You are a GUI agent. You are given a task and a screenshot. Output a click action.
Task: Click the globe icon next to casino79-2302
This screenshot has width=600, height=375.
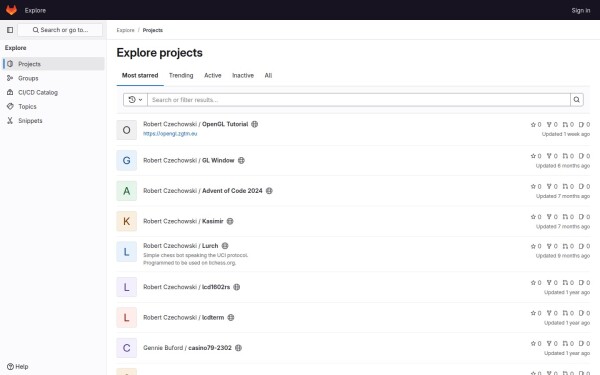[x=238, y=348]
